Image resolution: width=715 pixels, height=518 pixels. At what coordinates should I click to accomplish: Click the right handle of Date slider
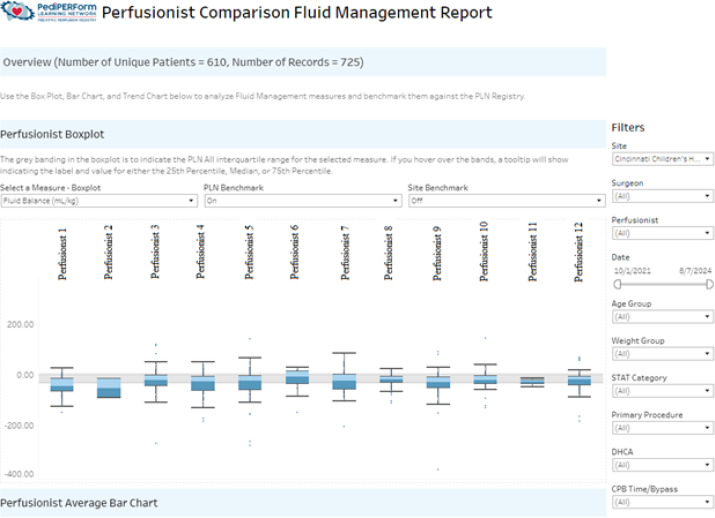[x=710, y=285]
